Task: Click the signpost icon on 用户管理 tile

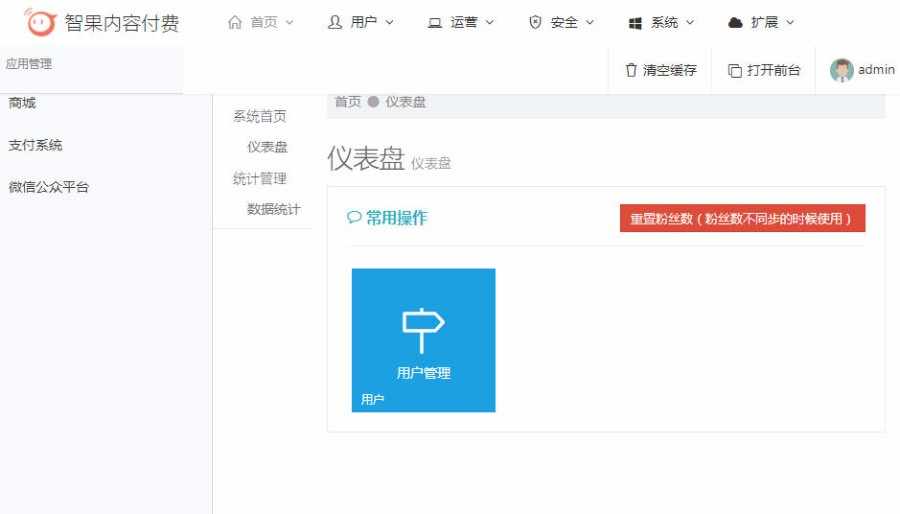Action: [423, 330]
